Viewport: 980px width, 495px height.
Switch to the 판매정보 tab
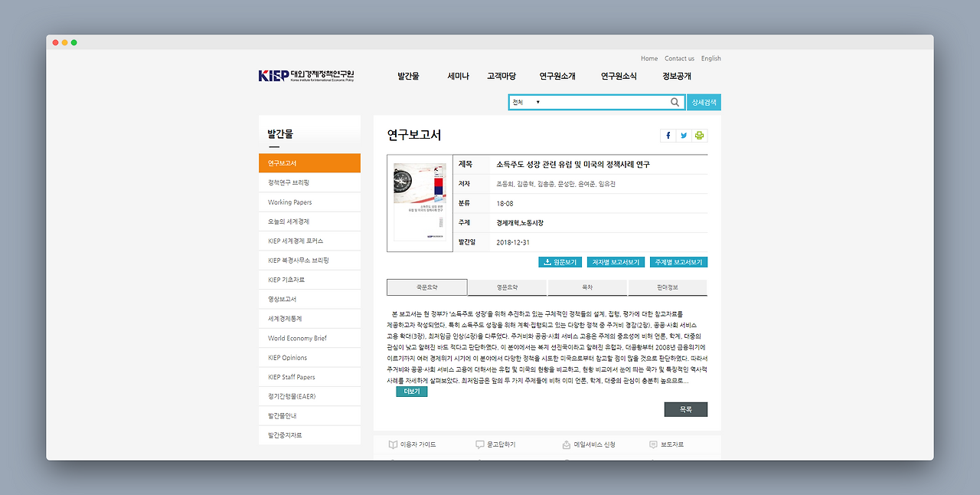[x=668, y=287]
